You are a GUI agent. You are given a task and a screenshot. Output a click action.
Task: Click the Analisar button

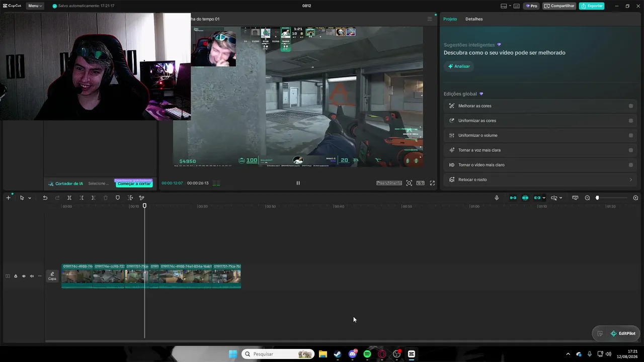(x=459, y=66)
